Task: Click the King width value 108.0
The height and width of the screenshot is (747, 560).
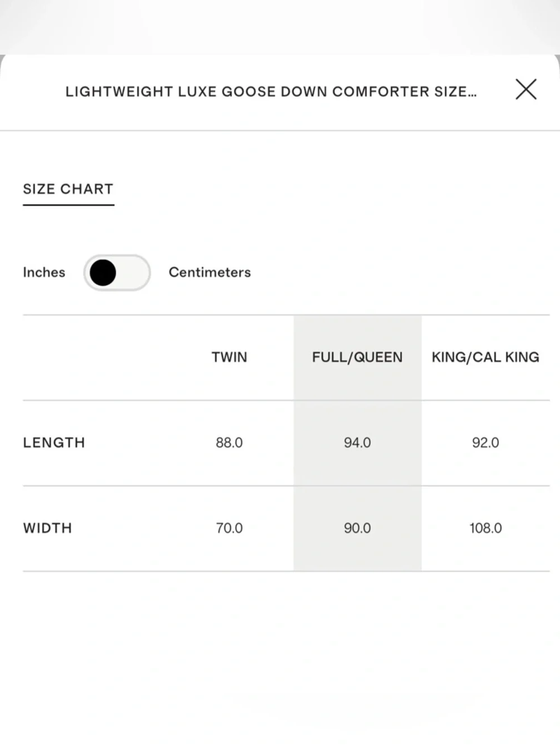Action: 486,528
